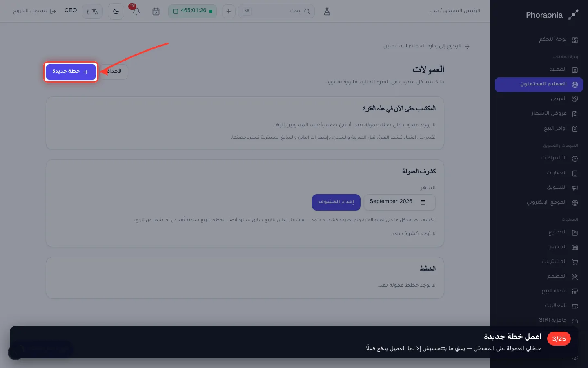Open المشتريات purchases in sidebar
The image size is (588, 368).
click(539, 262)
